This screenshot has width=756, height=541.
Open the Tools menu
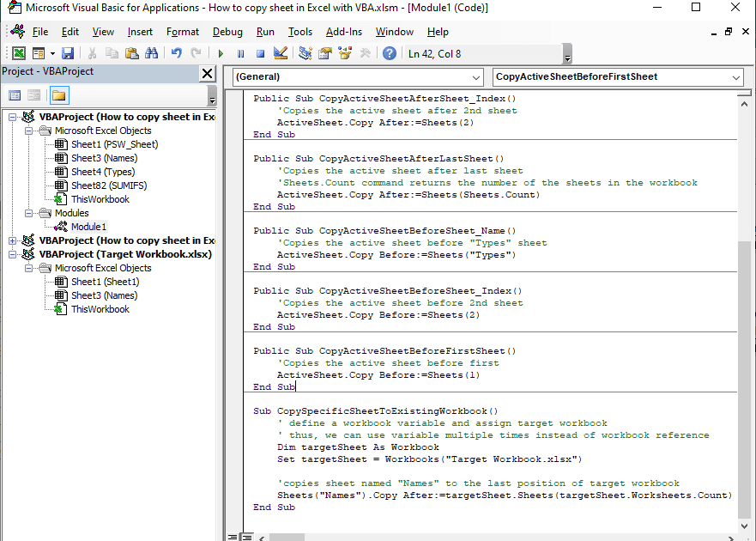pyautogui.click(x=299, y=32)
